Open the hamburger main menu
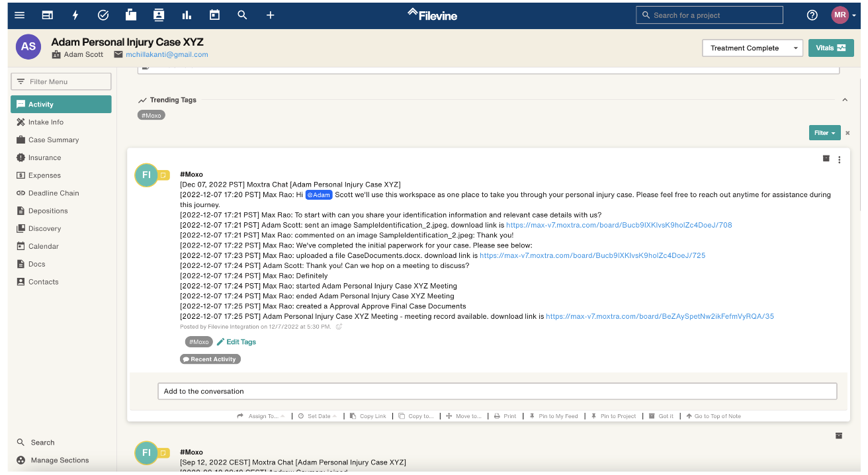 [x=19, y=15]
